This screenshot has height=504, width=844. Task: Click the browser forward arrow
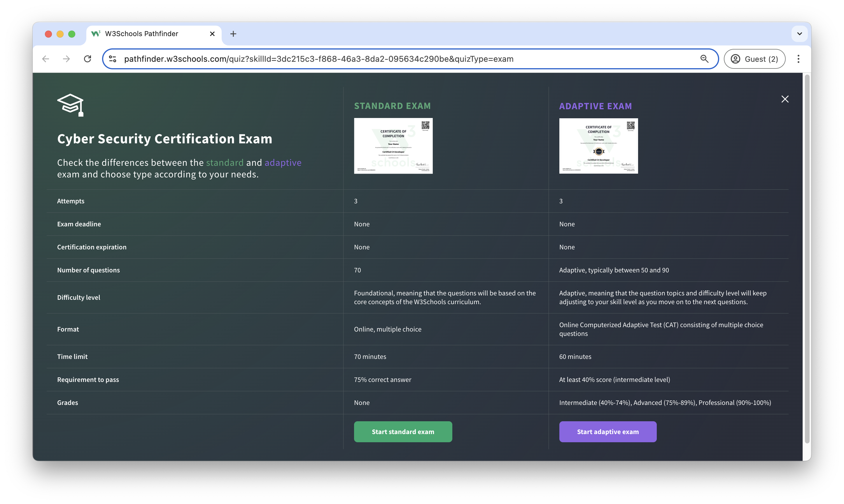point(66,59)
